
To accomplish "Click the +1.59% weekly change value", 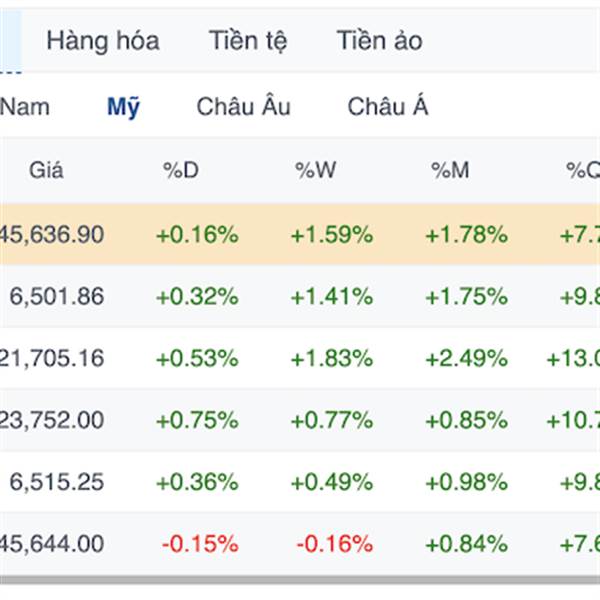I will pyautogui.click(x=332, y=235).
